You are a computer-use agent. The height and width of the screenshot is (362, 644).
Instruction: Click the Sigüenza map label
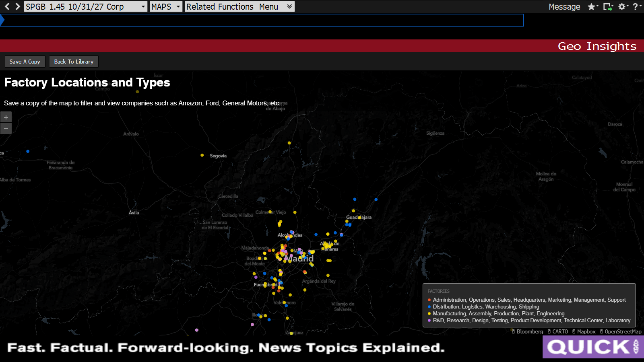tap(436, 133)
